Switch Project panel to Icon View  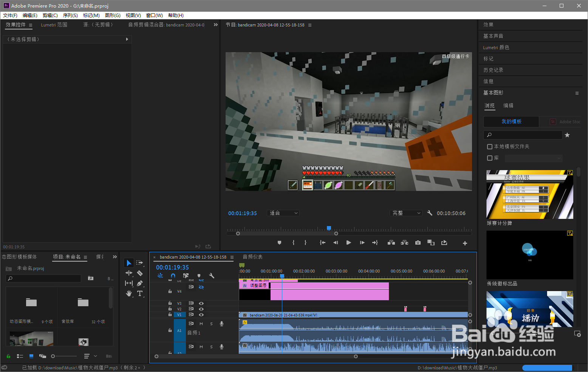(x=31, y=356)
